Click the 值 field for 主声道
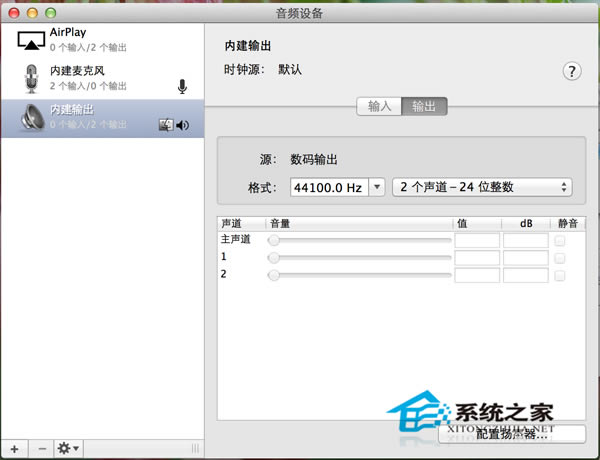 [x=477, y=241]
